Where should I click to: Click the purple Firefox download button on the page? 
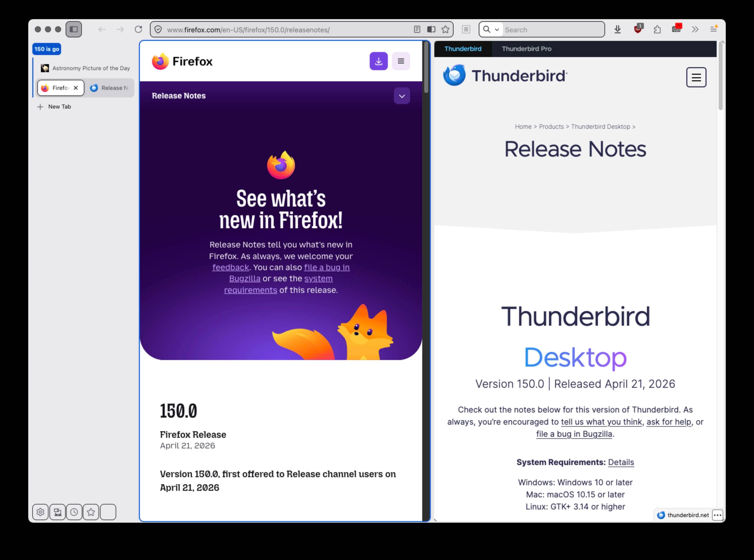[x=379, y=61]
